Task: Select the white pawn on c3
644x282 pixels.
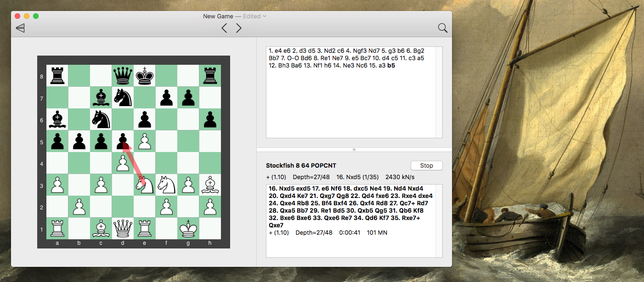Action: (101, 185)
